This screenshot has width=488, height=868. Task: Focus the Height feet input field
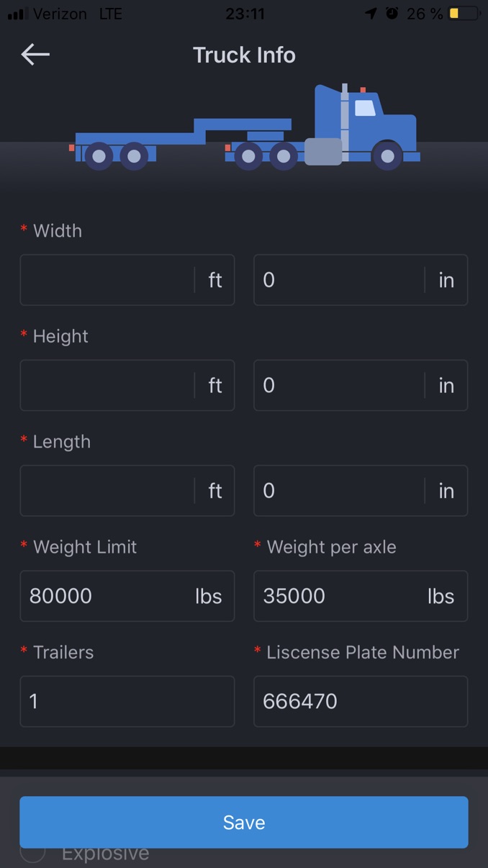click(x=107, y=386)
